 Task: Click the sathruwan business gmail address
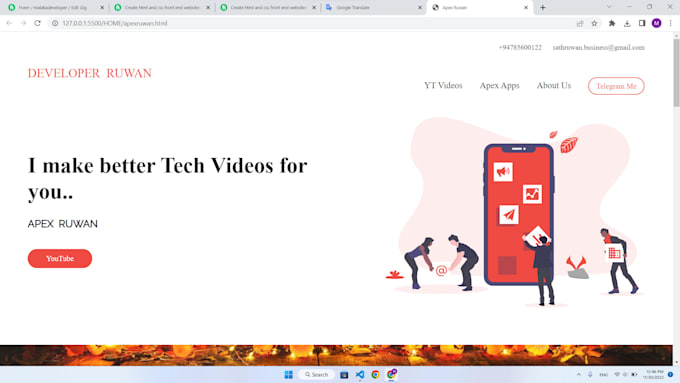pyautogui.click(x=598, y=47)
